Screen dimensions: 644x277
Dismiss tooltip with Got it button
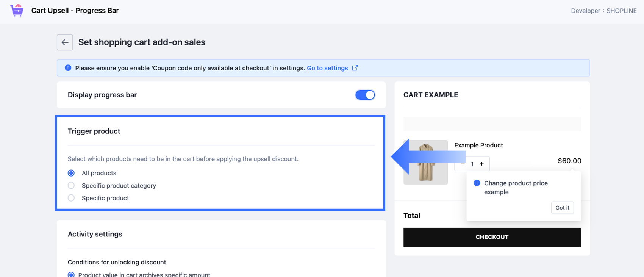coord(562,208)
